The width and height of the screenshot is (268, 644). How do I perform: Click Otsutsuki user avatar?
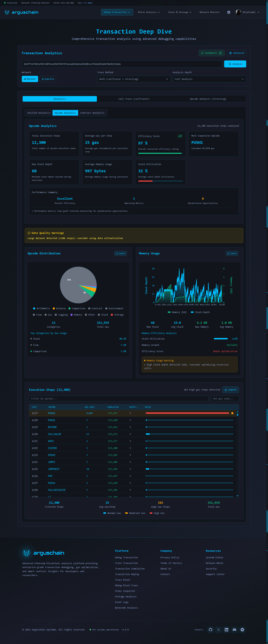(x=238, y=12)
